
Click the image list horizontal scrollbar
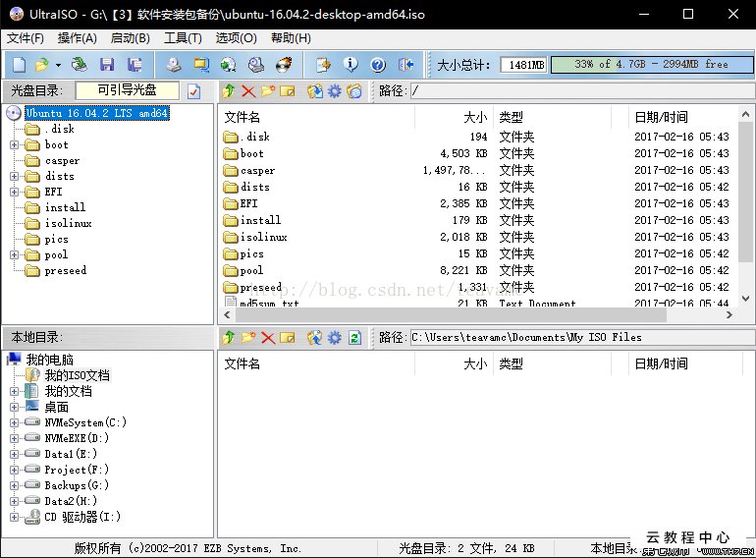pyautogui.click(x=451, y=315)
